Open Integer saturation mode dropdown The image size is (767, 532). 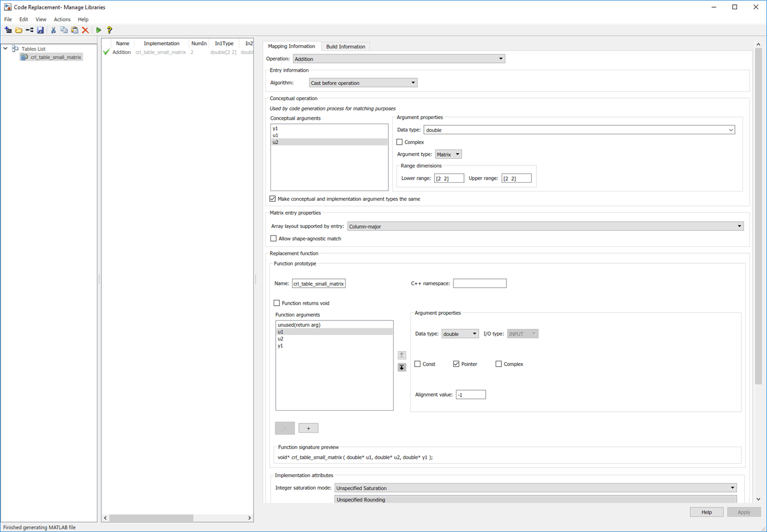(x=536, y=488)
